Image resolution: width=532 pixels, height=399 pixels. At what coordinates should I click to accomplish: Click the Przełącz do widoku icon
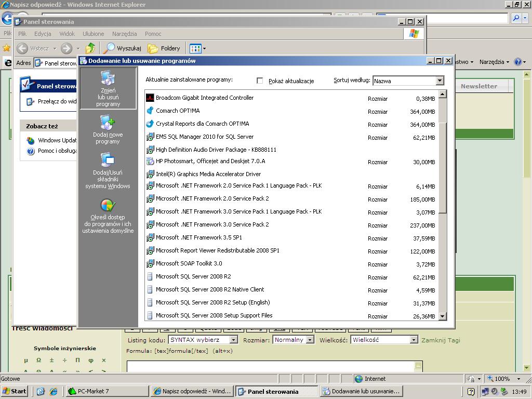[x=30, y=101]
